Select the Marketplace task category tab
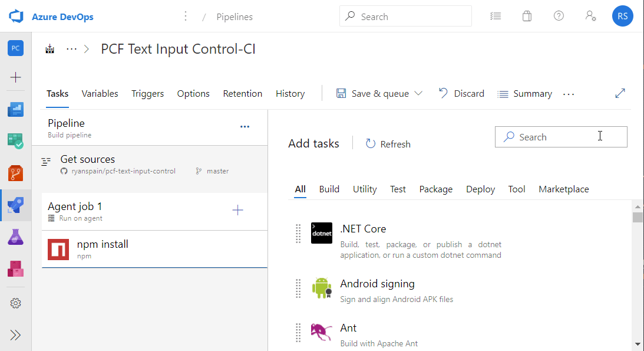644x351 pixels. point(563,189)
